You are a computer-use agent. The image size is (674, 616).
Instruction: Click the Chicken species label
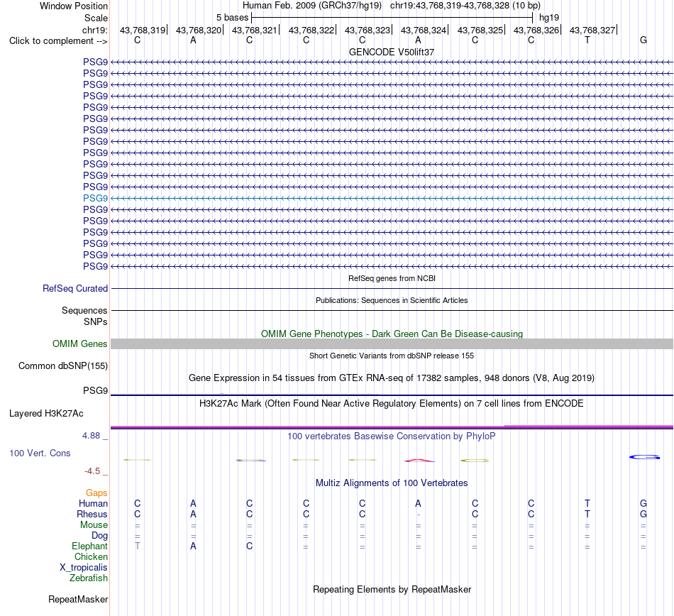click(91, 556)
